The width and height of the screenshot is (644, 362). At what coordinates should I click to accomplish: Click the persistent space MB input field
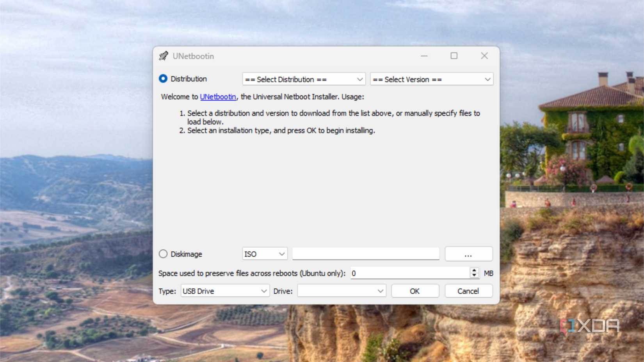pyautogui.click(x=410, y=273)
